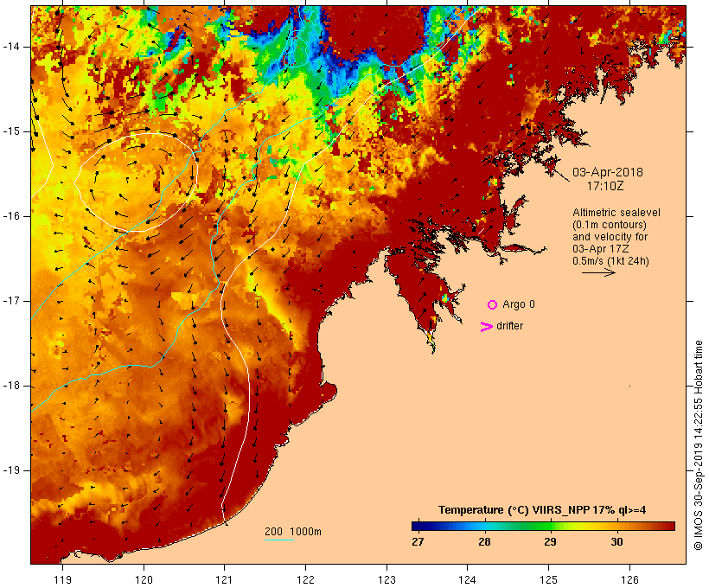Viewport: 709px width, 588px height.
Task: Click the date text 03-Apr-2018
Action: point(608,172)
